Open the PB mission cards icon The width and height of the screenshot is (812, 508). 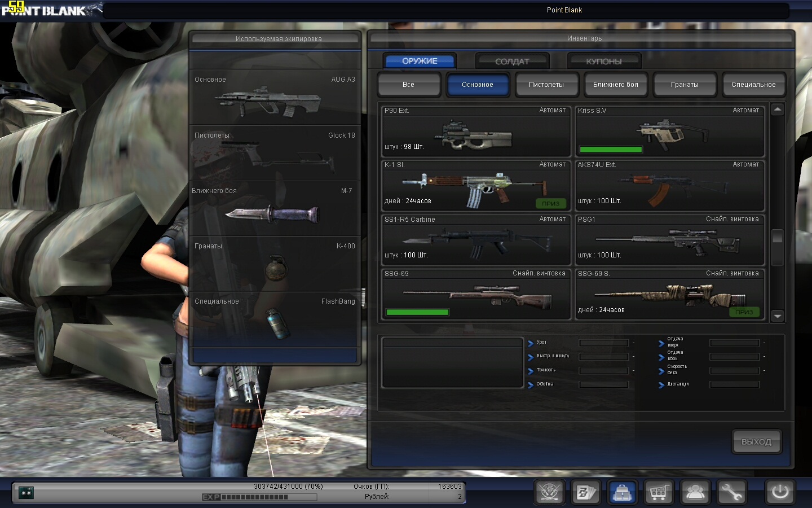(586, 492)
